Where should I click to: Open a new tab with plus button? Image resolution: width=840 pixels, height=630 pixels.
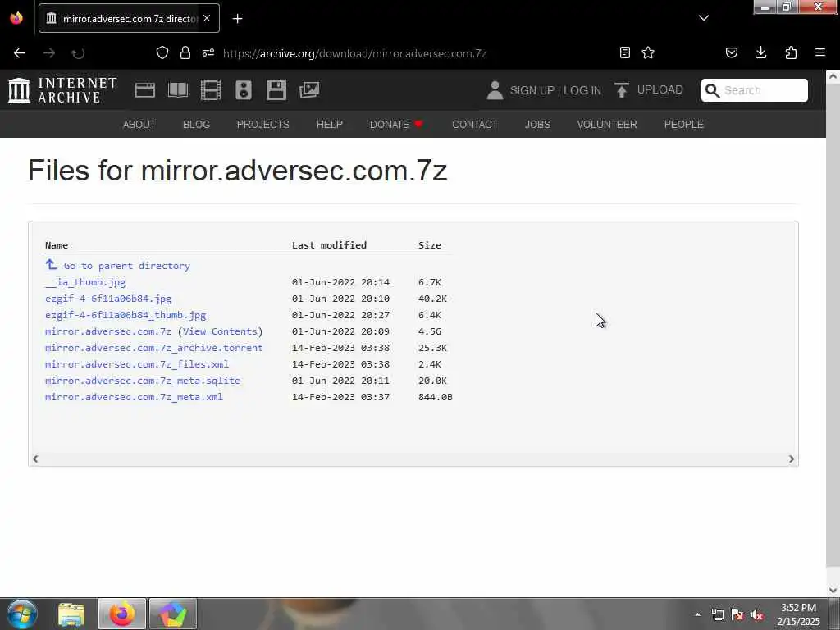pos(237,19)
